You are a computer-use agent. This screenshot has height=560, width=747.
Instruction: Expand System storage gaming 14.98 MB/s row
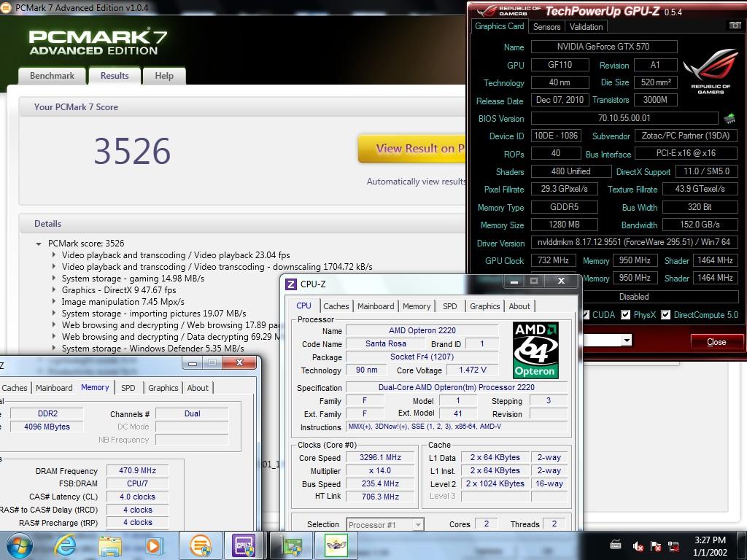54,279
